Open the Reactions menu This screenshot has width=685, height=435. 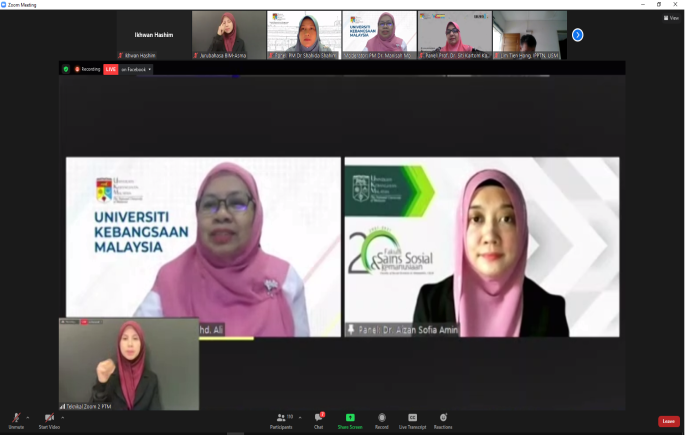[x=443, y=419]
